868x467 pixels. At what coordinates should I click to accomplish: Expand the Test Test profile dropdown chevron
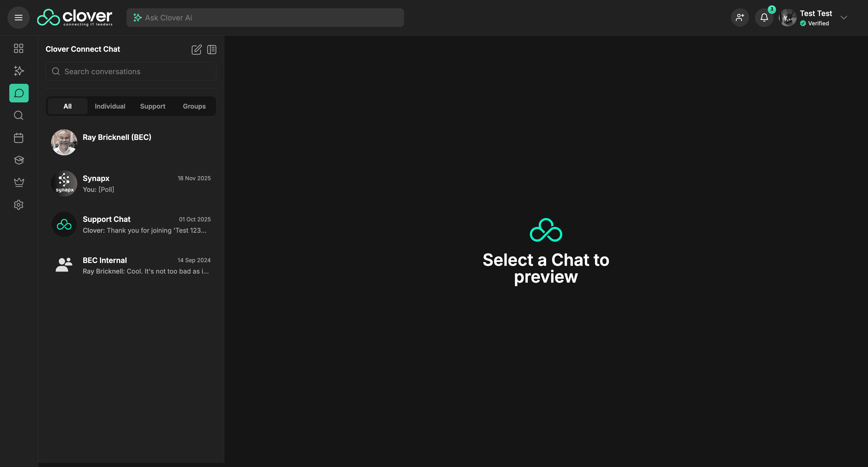(843, 18)
